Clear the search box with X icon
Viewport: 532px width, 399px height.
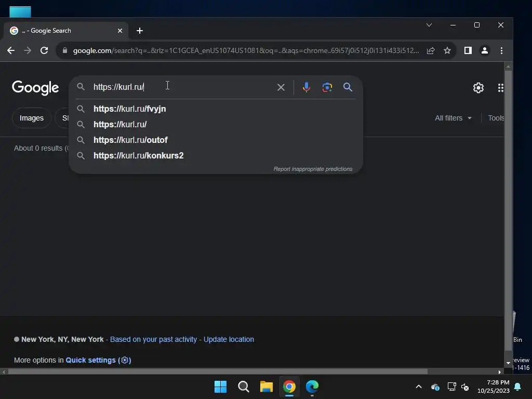coord(281,87)
